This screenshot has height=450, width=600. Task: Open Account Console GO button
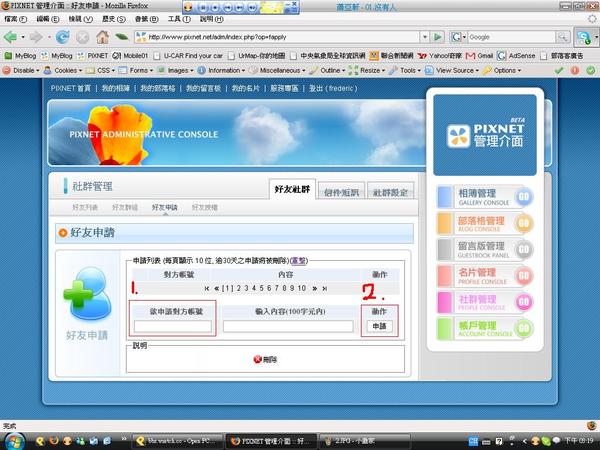coord(523,328)
